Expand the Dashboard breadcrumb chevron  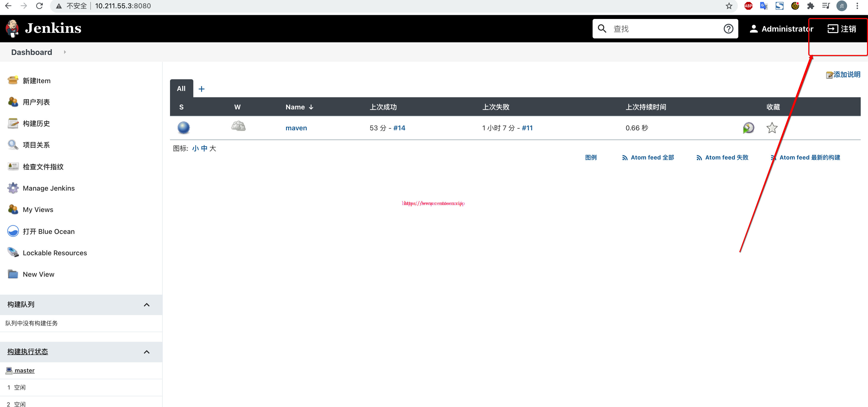pyautogui.click(x=65, y=52)
